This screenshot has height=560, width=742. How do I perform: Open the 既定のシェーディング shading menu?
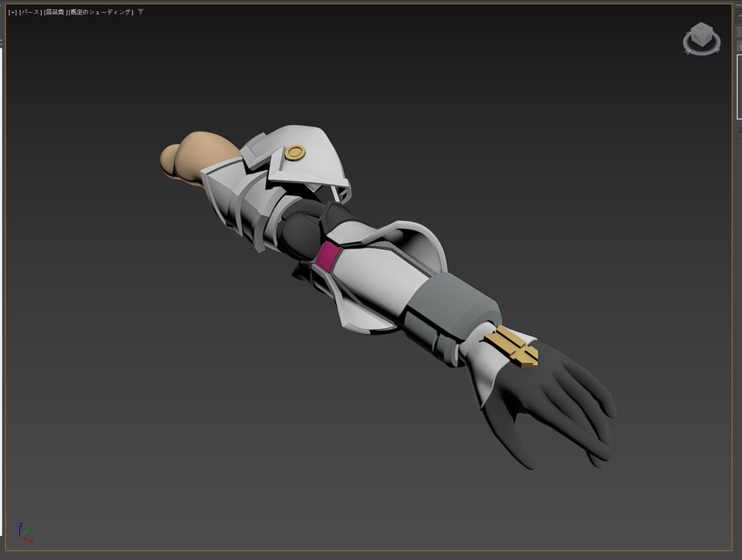101,12
